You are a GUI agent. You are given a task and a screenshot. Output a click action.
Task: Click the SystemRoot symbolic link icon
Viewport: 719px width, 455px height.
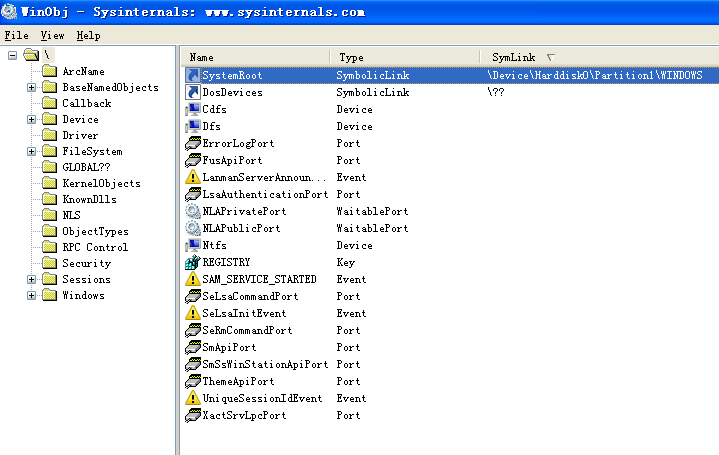[193, 75]
